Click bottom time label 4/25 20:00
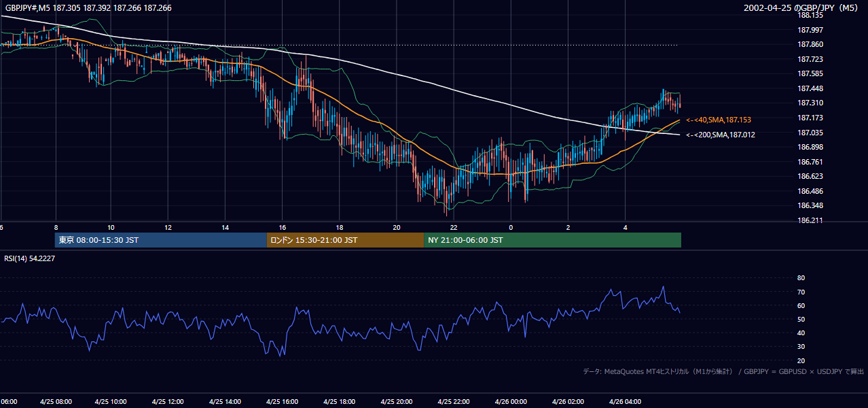 click(397, 401)
